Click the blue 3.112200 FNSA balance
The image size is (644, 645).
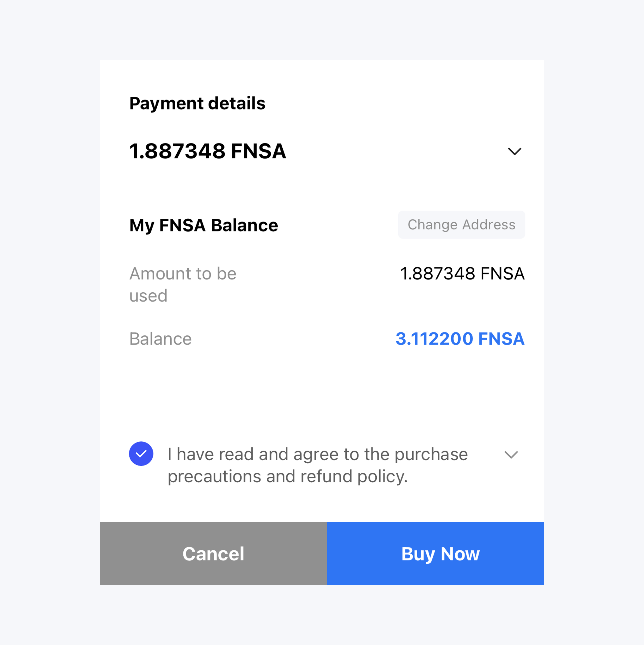pos(460,339)
